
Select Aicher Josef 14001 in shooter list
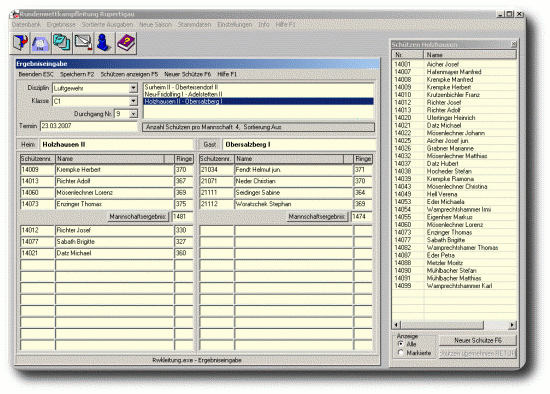(x=454, y=64)
